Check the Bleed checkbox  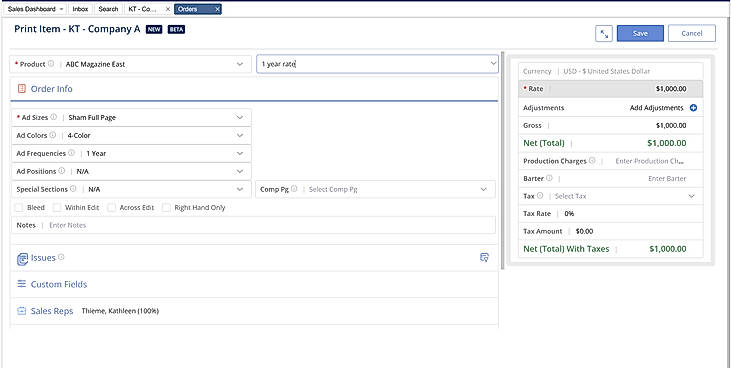pos(19,208)
